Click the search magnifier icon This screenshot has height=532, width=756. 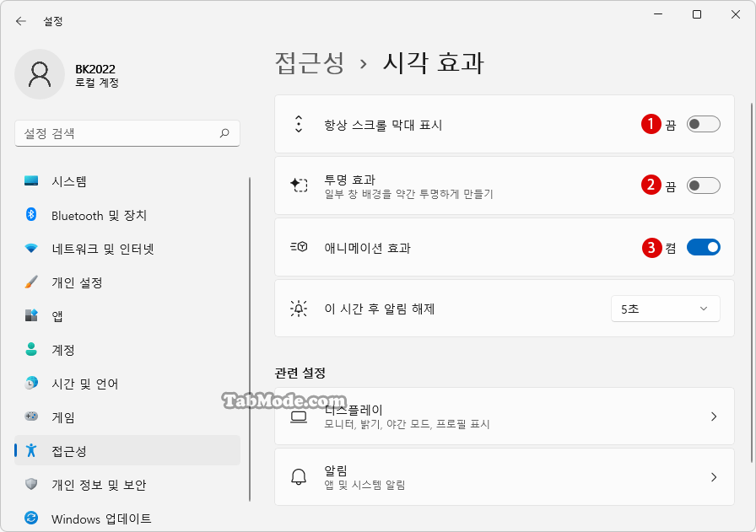[x=224, y=133]
